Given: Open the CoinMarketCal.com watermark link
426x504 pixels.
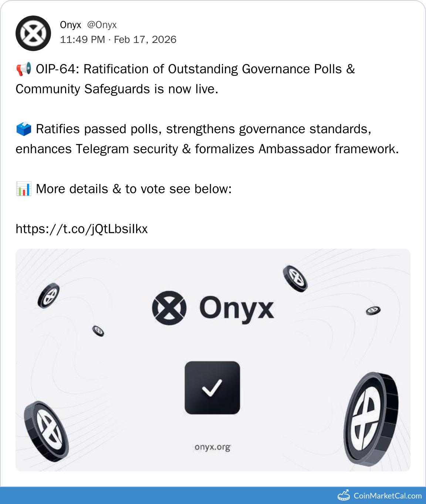Looking at the screenshot, I should pyautogui.click(x=388, y=496).
